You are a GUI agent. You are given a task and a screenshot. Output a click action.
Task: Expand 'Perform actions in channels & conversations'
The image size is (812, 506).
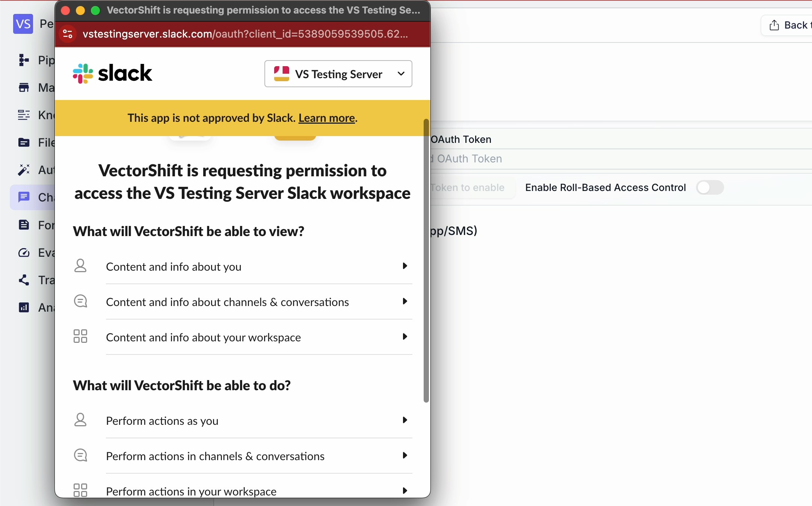405,456
